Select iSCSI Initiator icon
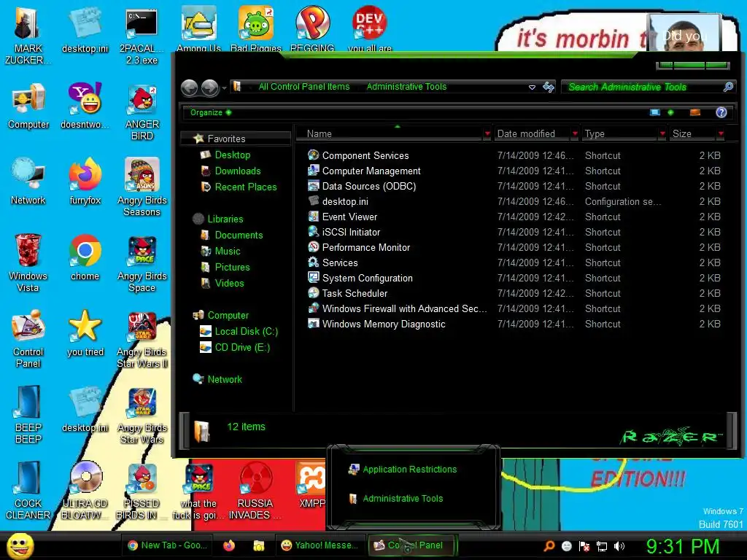 pos(313,232)
